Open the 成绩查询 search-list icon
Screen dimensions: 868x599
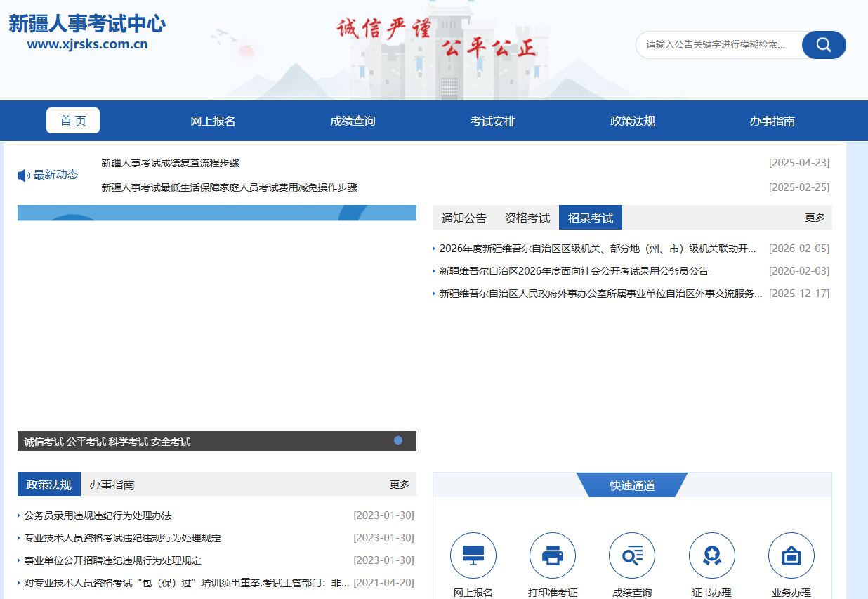click(x=631, y=555)
